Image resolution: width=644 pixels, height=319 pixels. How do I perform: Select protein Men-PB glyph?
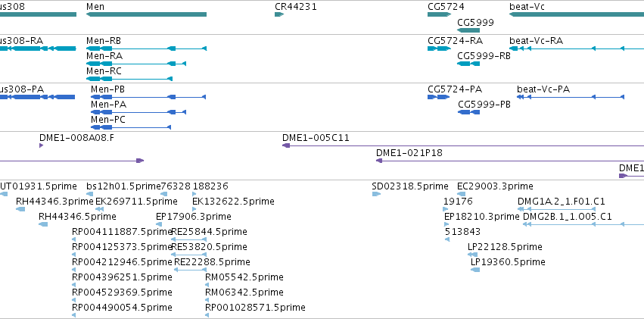148,97
